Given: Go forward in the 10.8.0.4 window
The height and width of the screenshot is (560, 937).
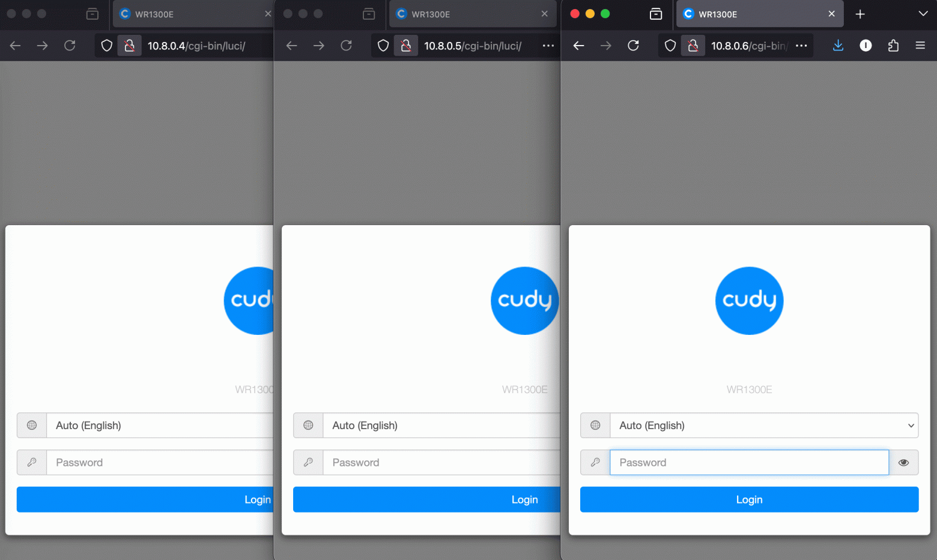Looking at the screenshot, I should 42,46.
